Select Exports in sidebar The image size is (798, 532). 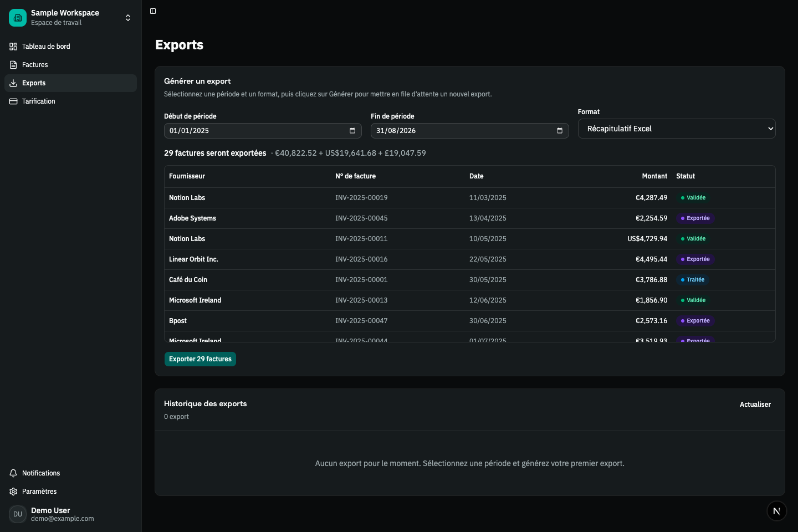click(70, 83)
